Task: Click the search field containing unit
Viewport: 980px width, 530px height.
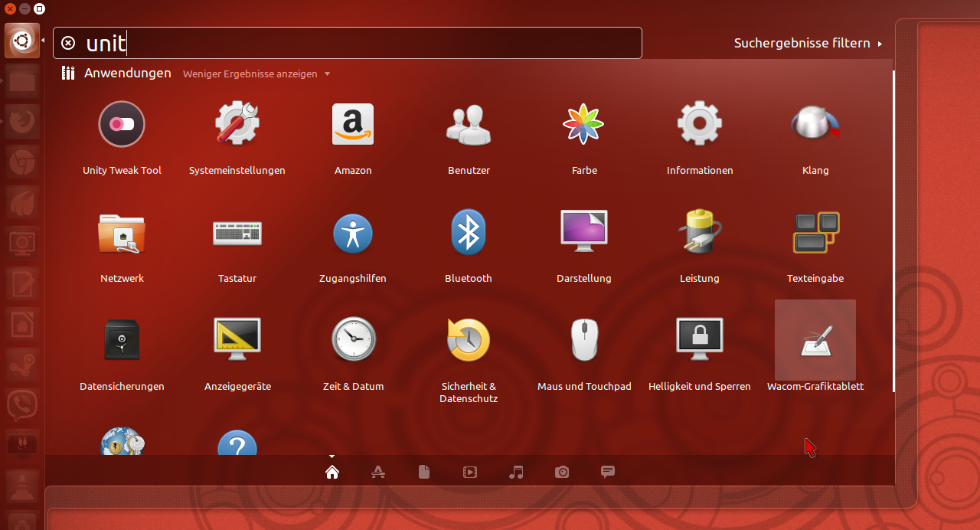Action: point(347,43)
